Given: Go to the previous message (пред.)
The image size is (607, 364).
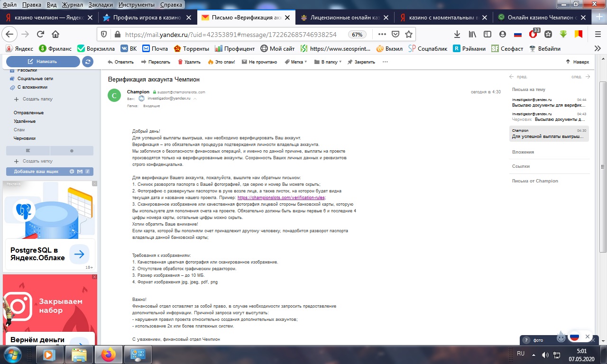Looking at the screenshot, I should [x=518, y=77].
